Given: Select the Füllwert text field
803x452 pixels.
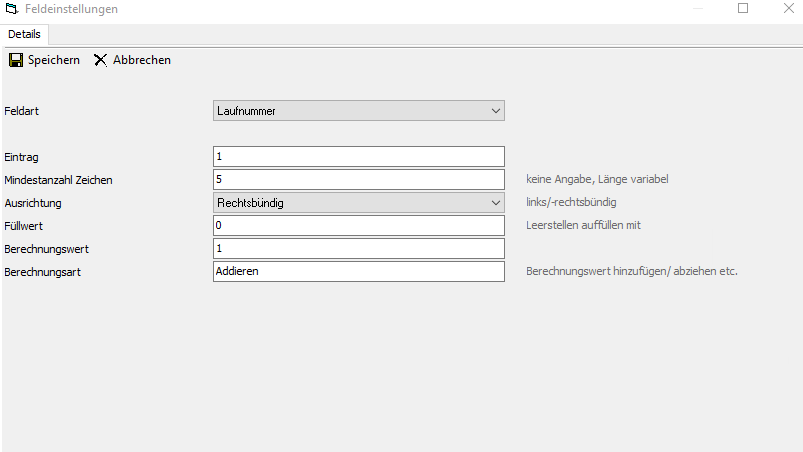Looking at the screenshot, I should [358, 226].
